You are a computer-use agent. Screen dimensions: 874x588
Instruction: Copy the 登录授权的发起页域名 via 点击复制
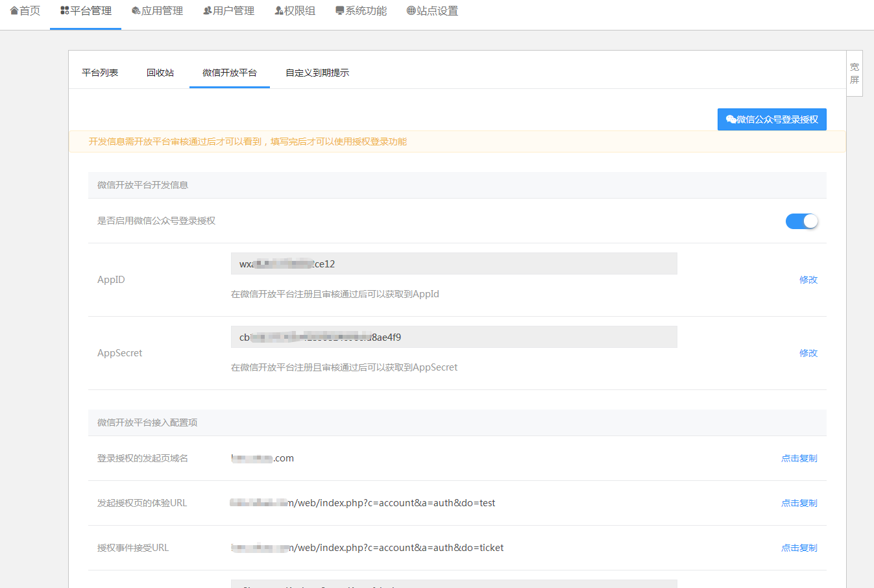click(x=799, y=458)
